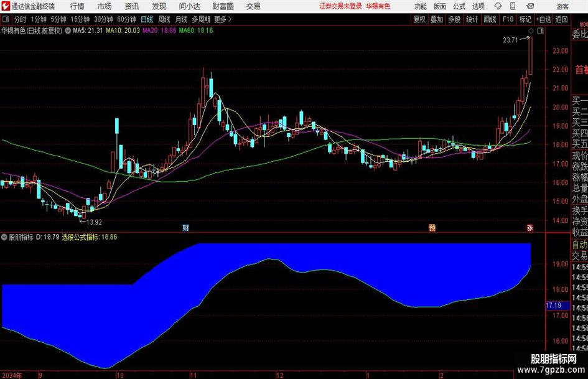
Task: Select the 月线 monthly period
Action: (x=181, y=19)
